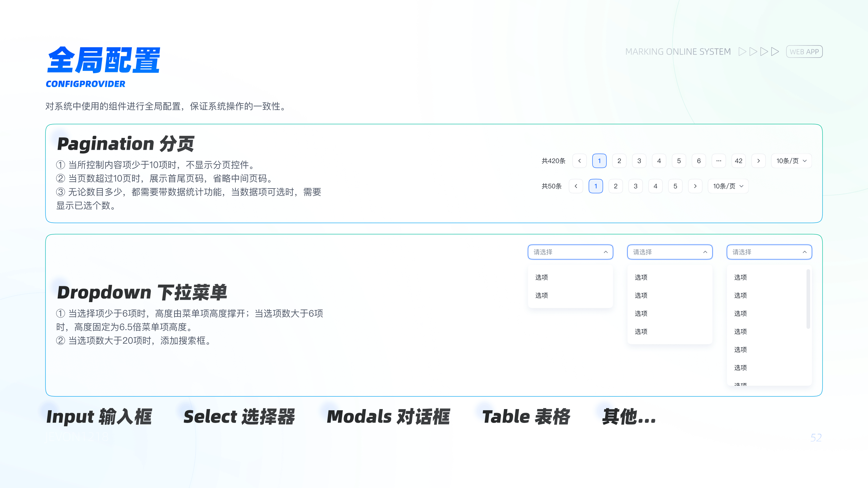Click the right arrow on the 420-item pagination
The width and height of the screenshot is (868, 488).
(x=759, y=161)
